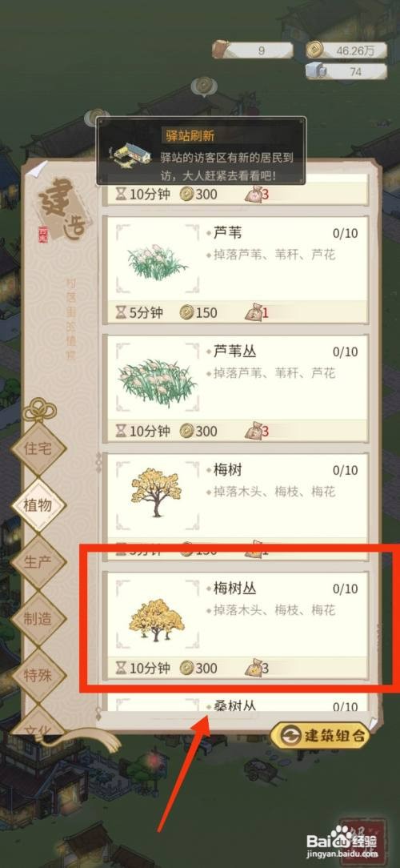Tap the hourglass icon in 芦苇 row

[121, 313]
